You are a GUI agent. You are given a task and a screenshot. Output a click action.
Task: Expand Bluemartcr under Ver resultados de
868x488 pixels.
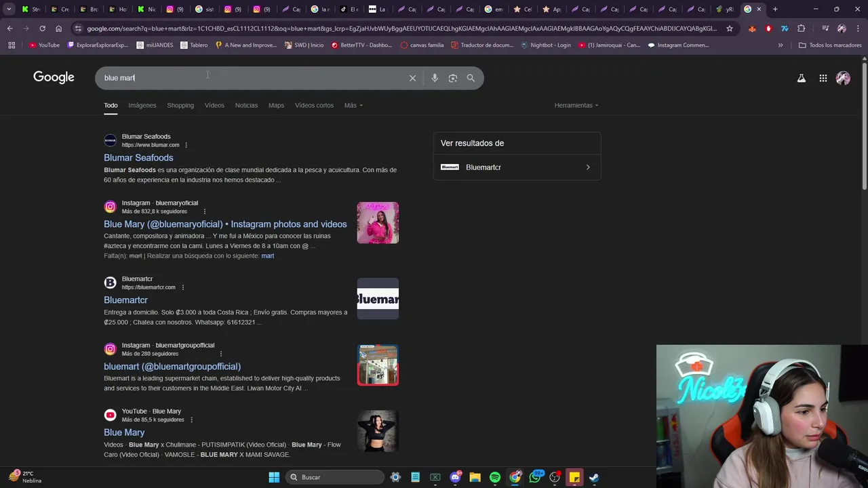click(517, 167)
